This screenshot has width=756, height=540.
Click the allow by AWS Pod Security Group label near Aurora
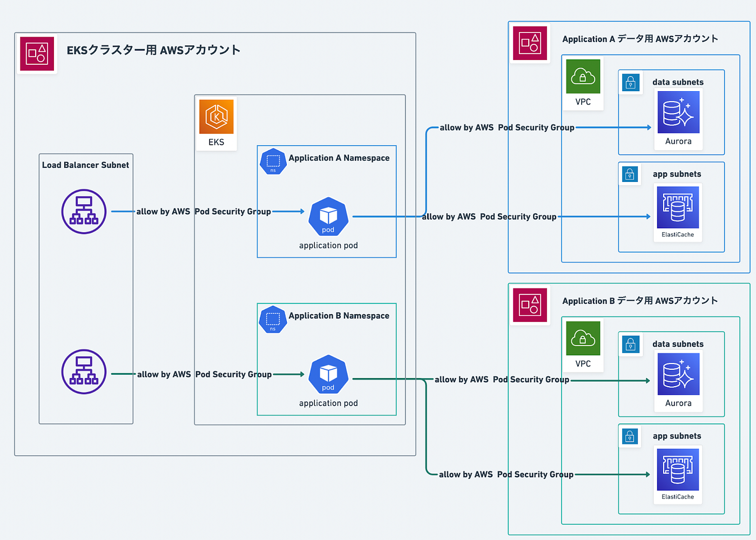pyautogui.click(x=507, y=127)
